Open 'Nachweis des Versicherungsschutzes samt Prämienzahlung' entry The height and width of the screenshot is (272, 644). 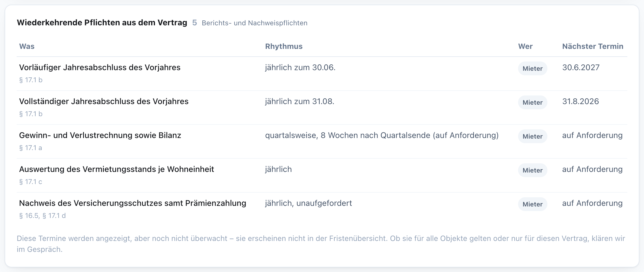click(x=133, y=203)
